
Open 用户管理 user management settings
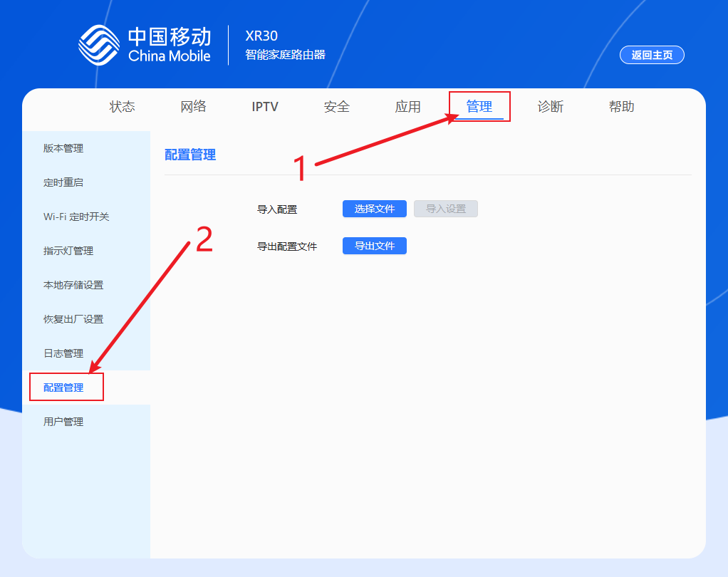coord(63,421)
